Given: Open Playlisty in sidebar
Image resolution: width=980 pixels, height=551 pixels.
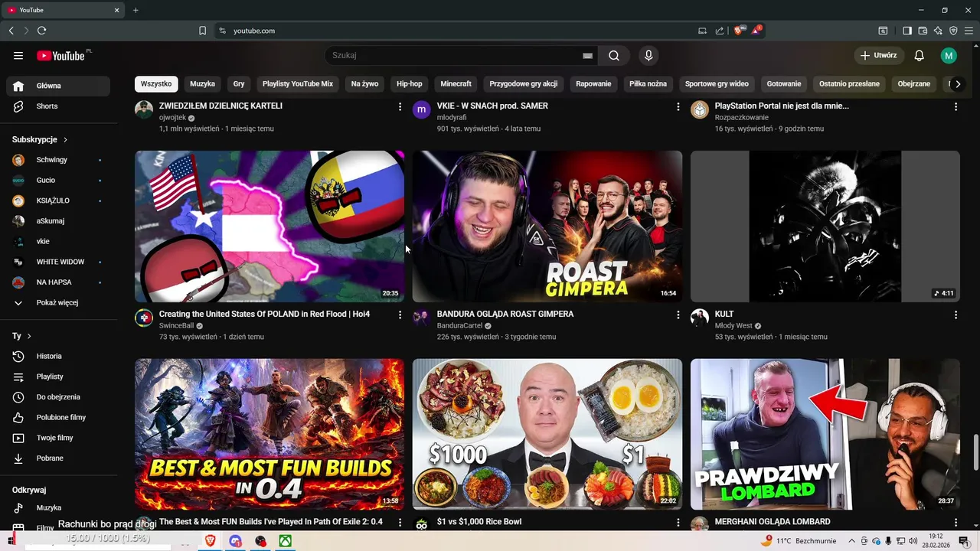Looking at the screenshot, I should [x=58, y=377].
